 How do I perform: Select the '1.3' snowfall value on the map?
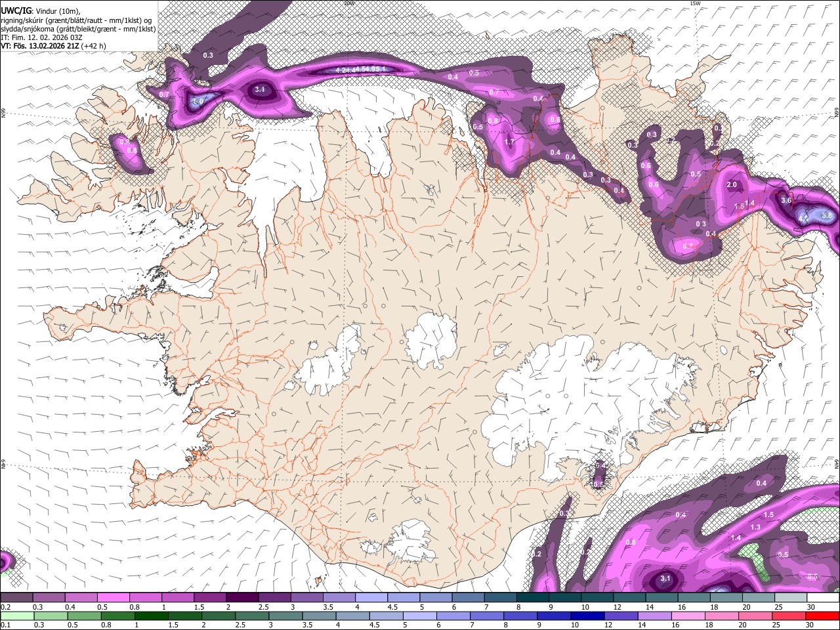point(755,527)
